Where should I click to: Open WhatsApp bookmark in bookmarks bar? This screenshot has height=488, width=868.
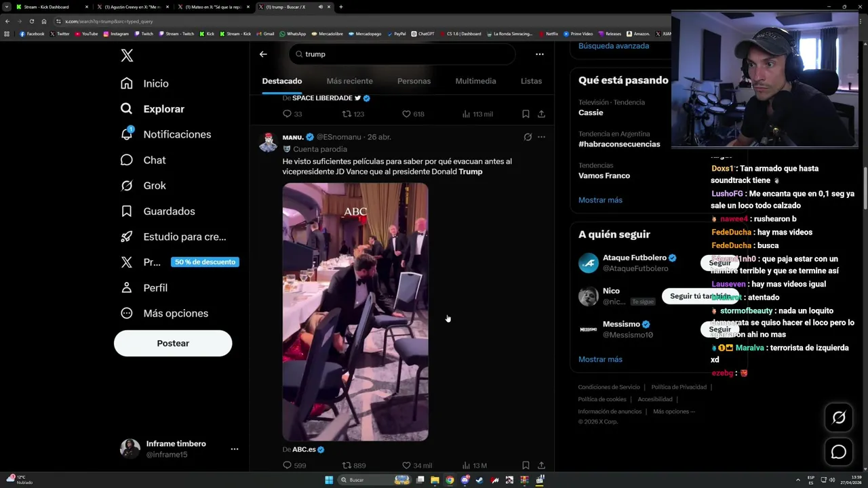(x=292, y=33)
